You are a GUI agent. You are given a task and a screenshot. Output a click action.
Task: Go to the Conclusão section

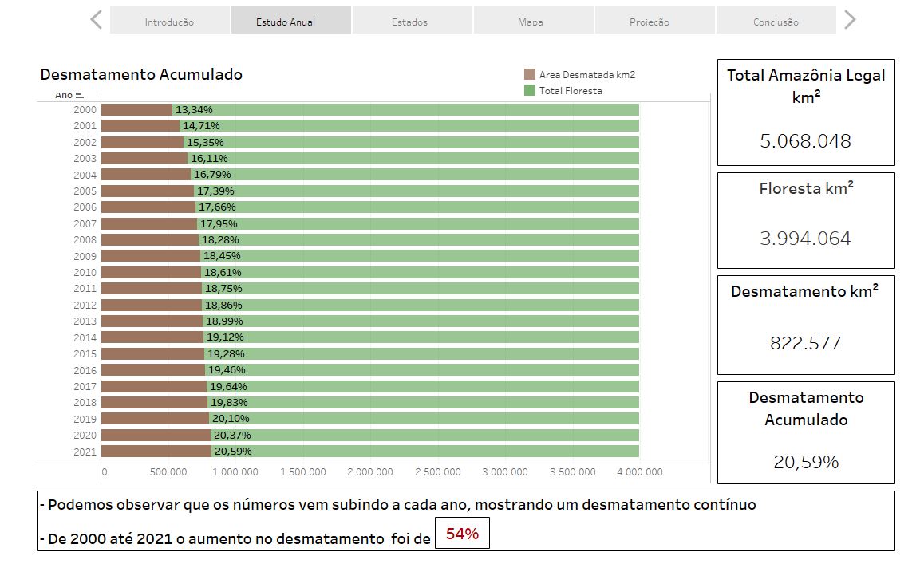tap(776, 19)
